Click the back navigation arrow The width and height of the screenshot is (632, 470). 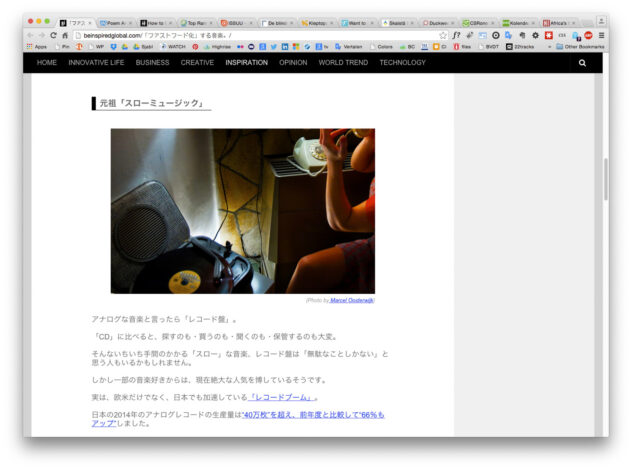[29, 35]
